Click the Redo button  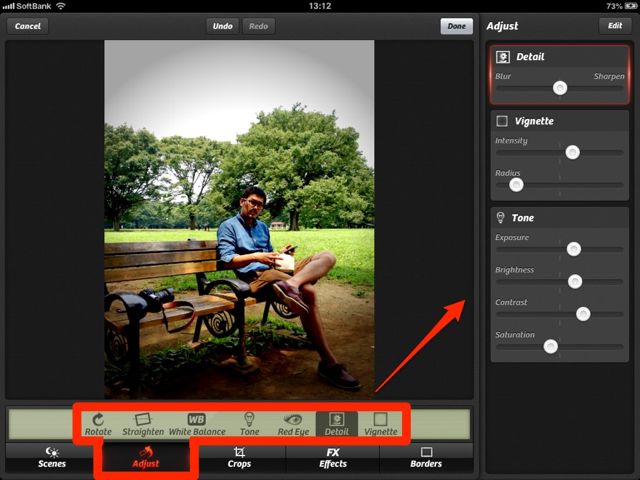tap(258, 26)
